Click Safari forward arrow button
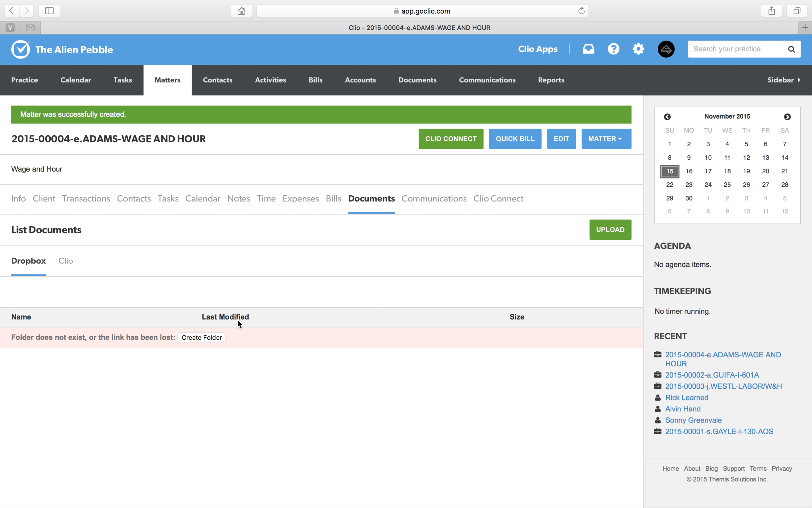 click(x=26, y=10)
